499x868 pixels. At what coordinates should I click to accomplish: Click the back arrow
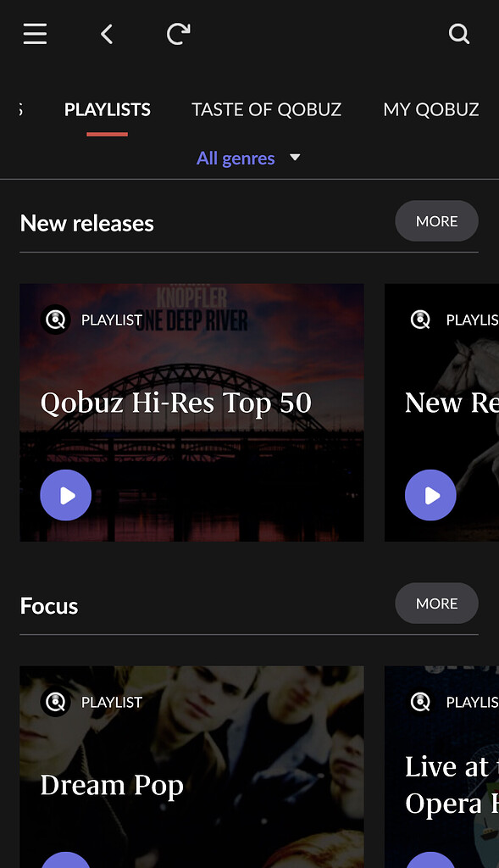tap(107, 34)
